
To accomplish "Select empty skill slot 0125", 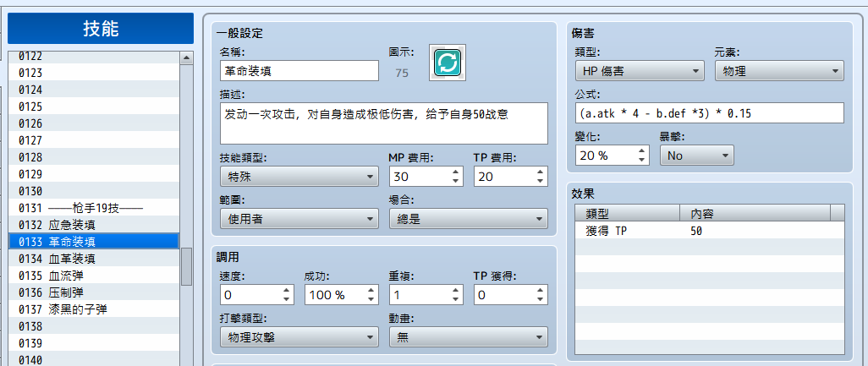I will pyautogui.click(x=94, y=107).
